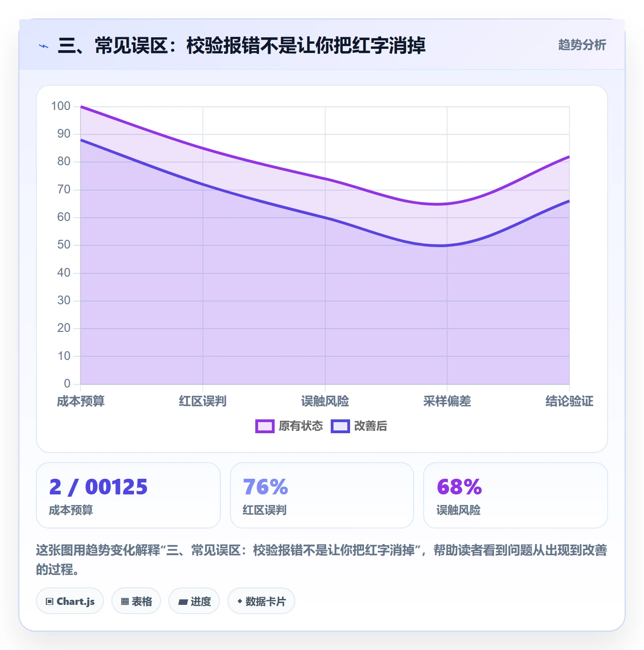Image resolution: width=644 pixels, height=650 pixels.
Task: Open the 68% 误触风险 card
Action: (516, 495)
